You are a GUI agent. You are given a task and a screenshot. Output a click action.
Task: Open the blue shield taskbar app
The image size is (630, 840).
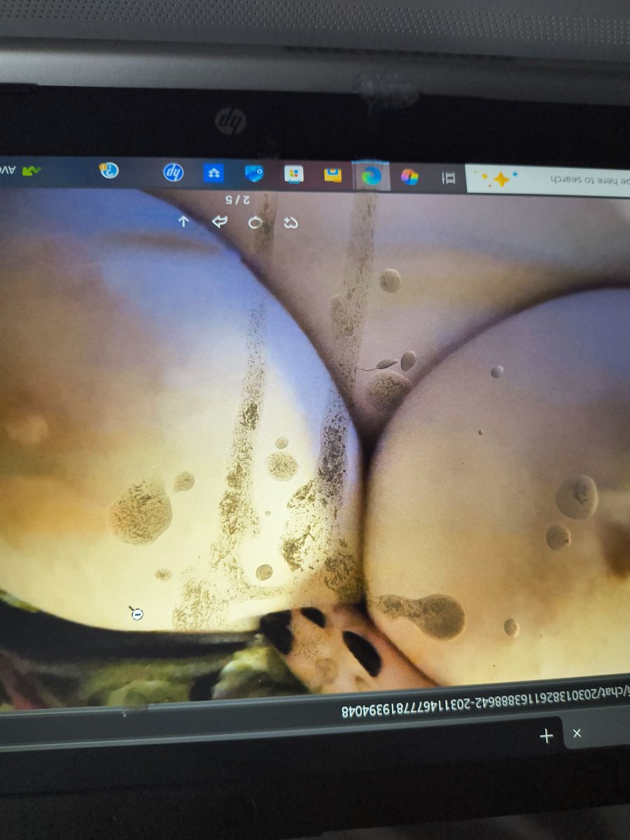[x=254, y=174]
